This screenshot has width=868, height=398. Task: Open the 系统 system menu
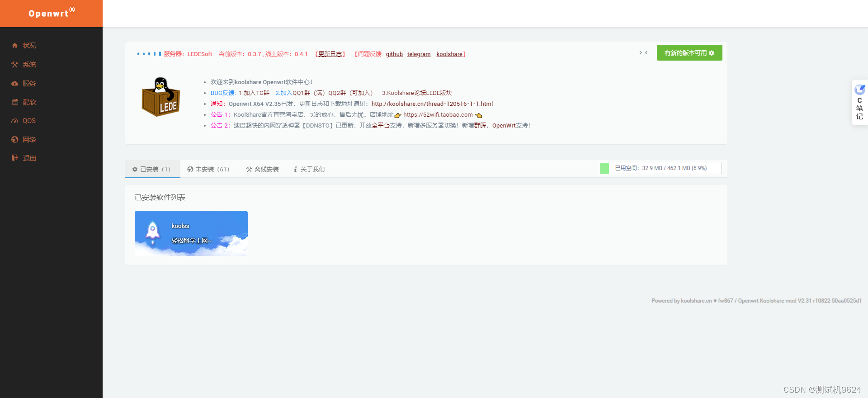(29, 65)
